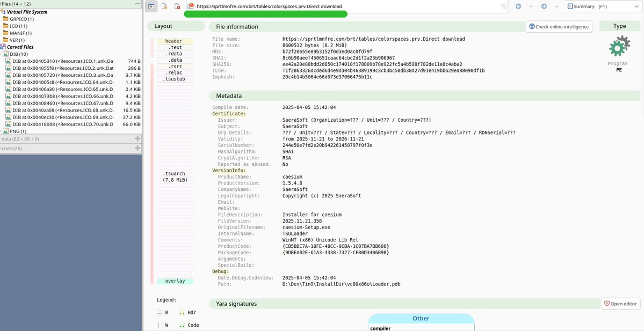Click the .rsrc section in Layout
This screenshot has height=331, width=644.
175,67
